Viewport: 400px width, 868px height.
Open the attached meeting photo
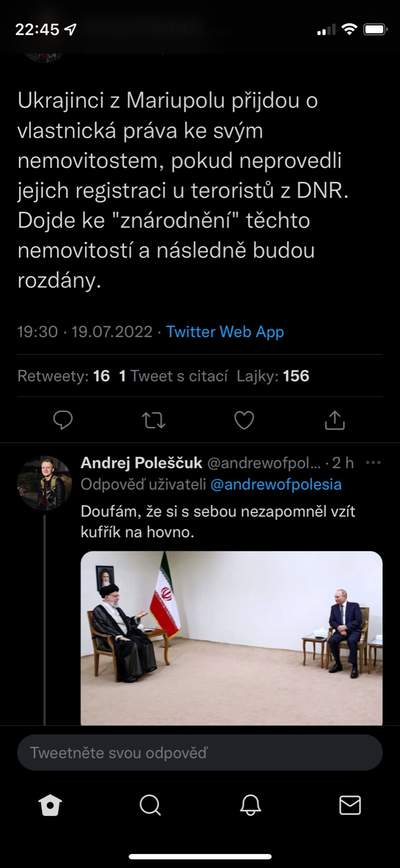pyautogui.click(x=231, y=638)
